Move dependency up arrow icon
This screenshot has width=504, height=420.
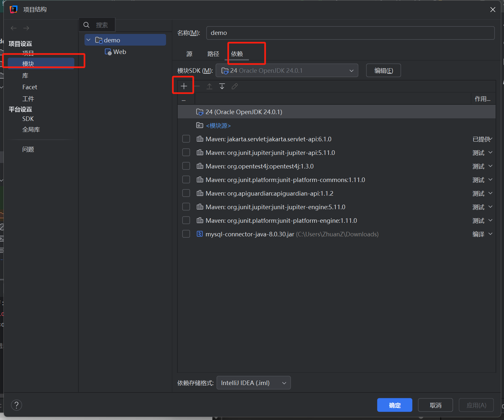[x=209, y=86]
